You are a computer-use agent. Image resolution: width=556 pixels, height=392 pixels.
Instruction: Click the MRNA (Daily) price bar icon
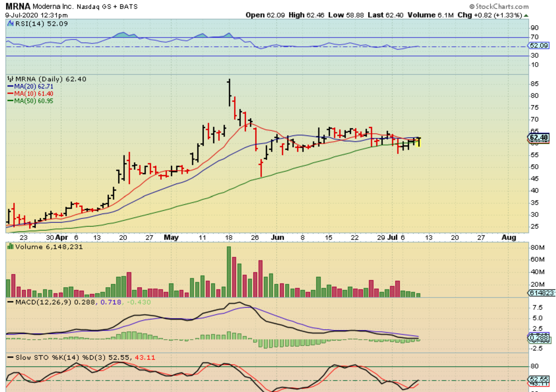point(10,79)
